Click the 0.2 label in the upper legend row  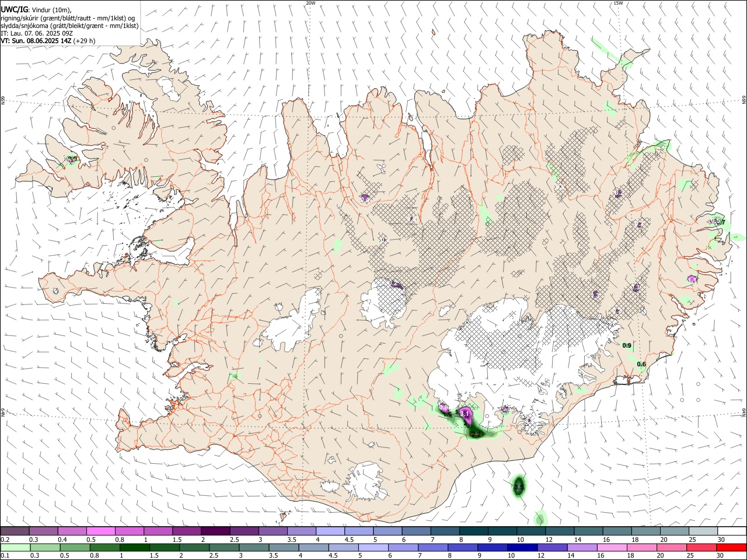[5, 540]
